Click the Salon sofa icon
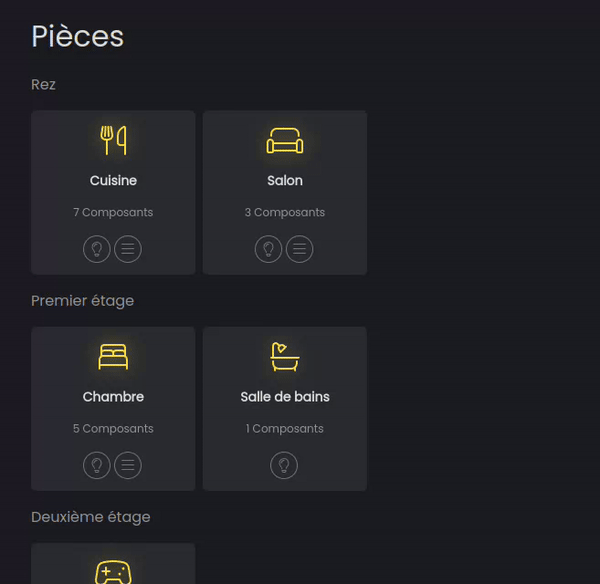The image size is (600, 584). [285, 141]
